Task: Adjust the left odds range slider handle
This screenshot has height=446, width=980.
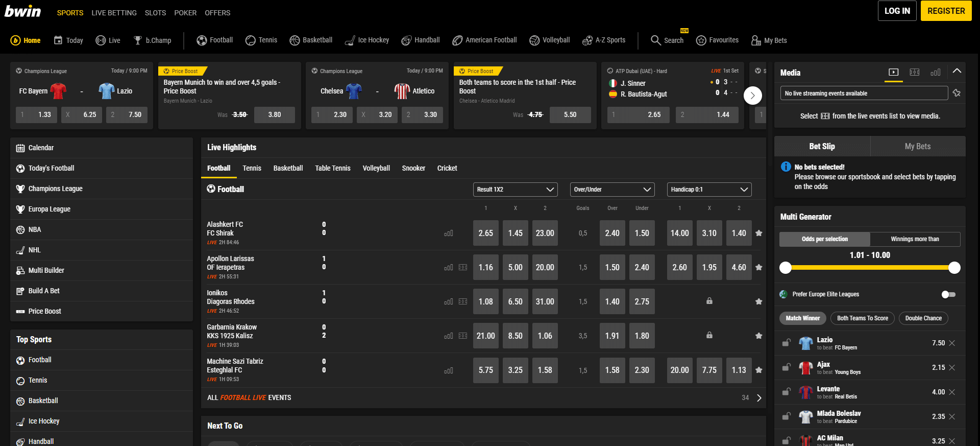Action: point(786,267)
